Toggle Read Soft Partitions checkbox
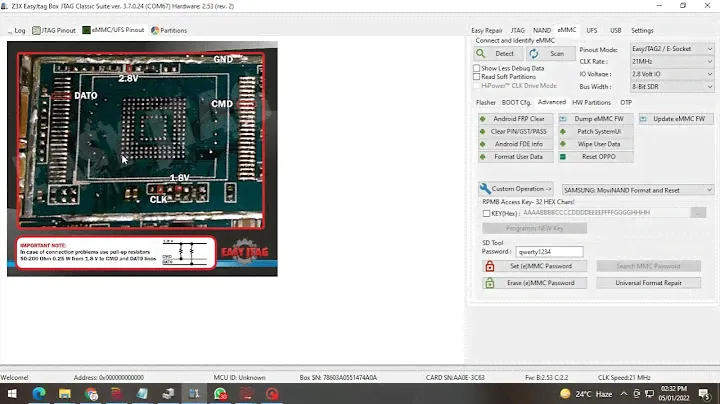Viewport: 720px width, 404px height. coord(477,77)
